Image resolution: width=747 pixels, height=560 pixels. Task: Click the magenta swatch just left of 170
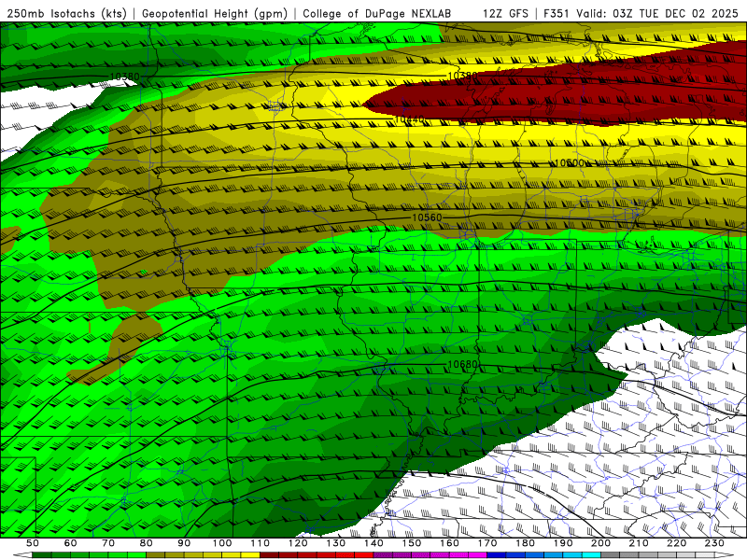pos(478,554)
